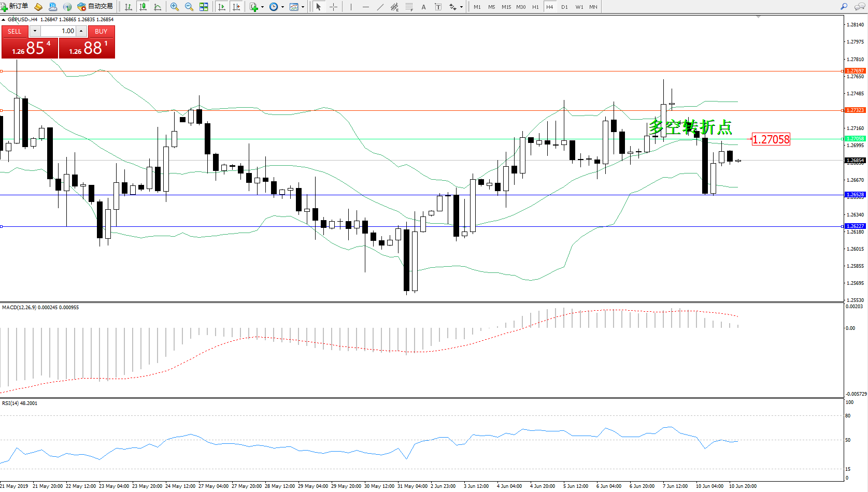Switch chart to bar chart display
The image size is (868, 492).
click(129, 7)
